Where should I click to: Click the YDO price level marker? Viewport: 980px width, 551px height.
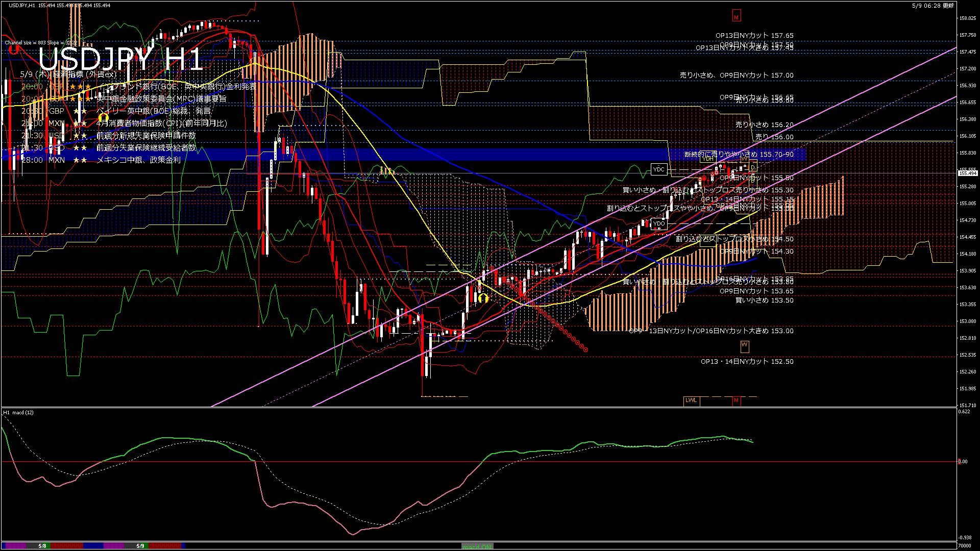[659, 223]
